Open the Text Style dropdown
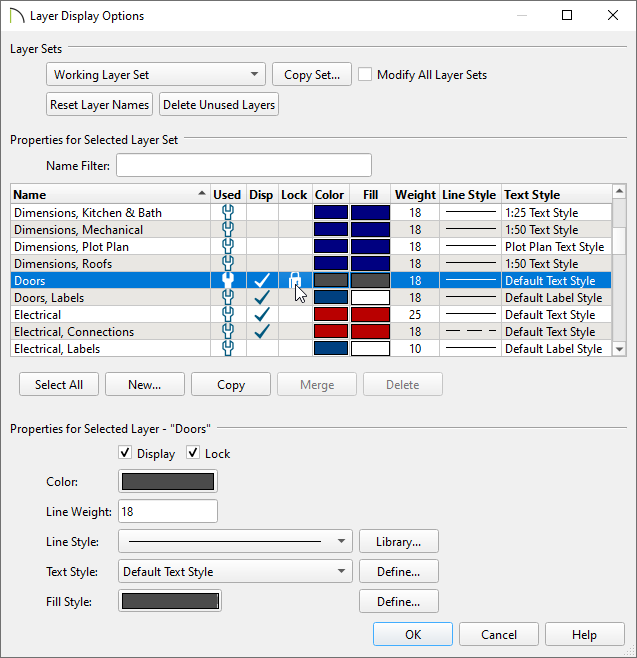637x658 pixels. point(235,571)
